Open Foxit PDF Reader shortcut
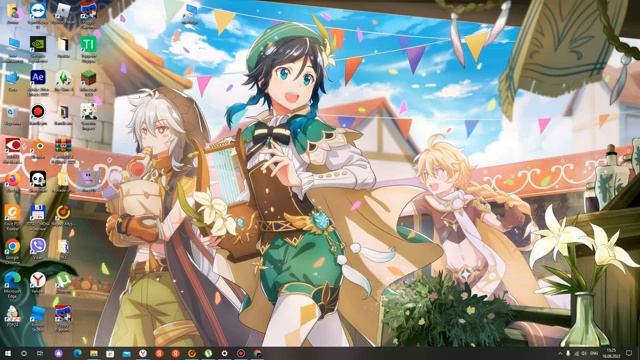640x360 pixels. 13,213
